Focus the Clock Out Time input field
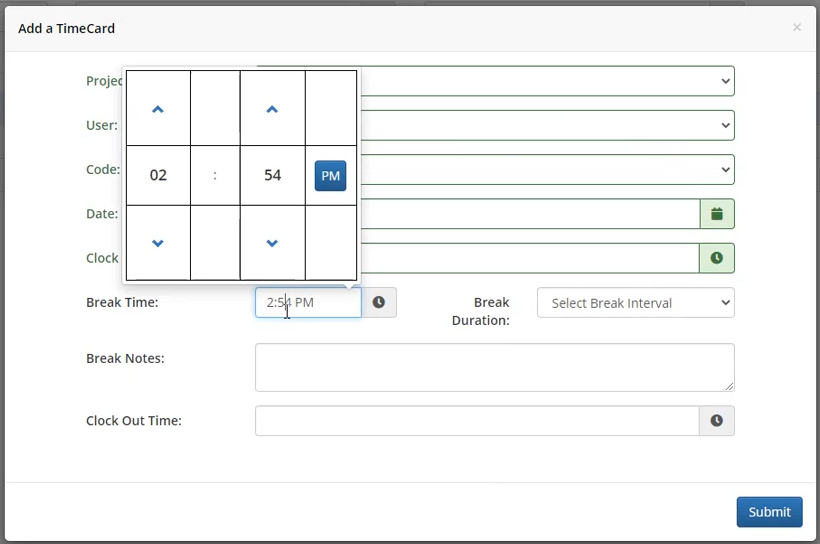Viewport: 820px width, 544px height. tap(476, 421)
